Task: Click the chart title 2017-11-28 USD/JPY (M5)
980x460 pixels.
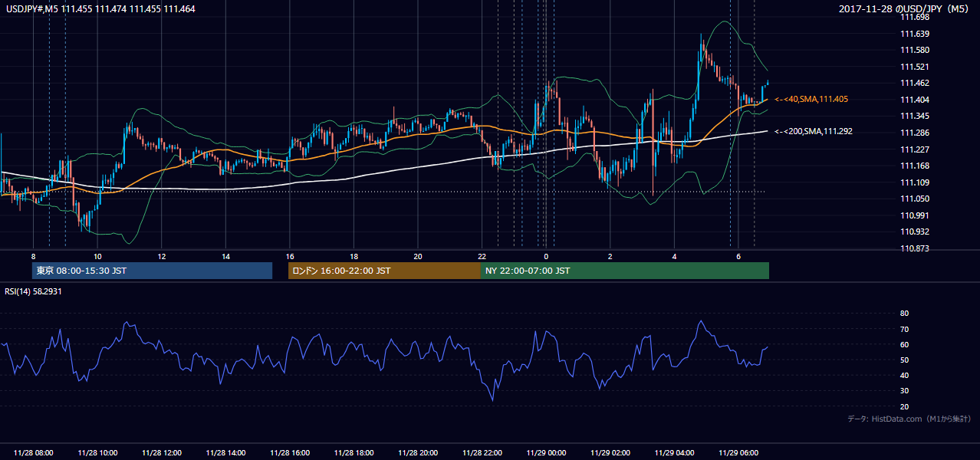Action: coord(904,8)
